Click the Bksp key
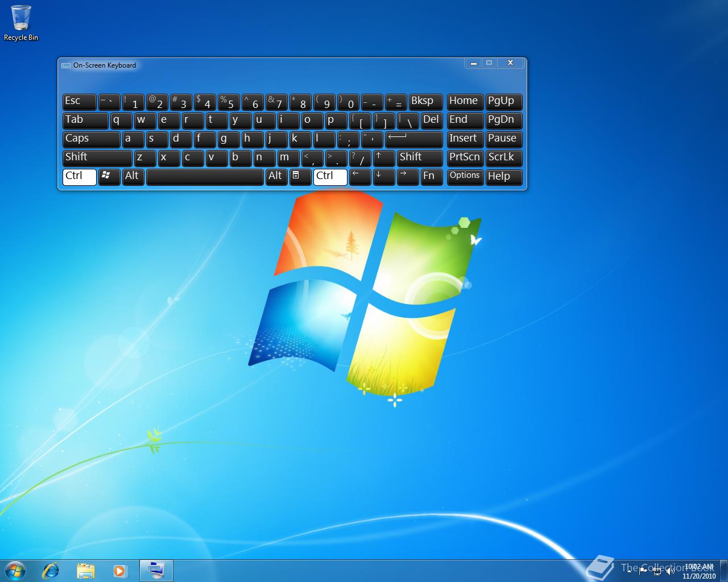 (x=426, y=102)
